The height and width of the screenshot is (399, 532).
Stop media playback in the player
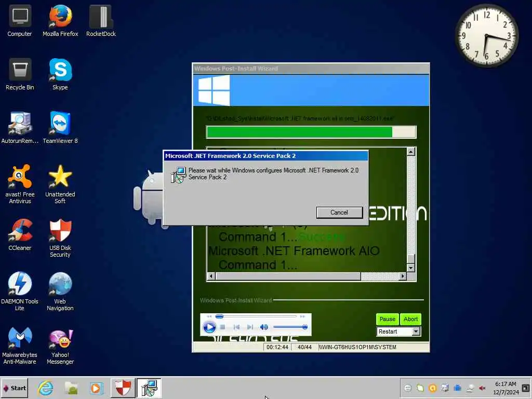pos(222,327)
